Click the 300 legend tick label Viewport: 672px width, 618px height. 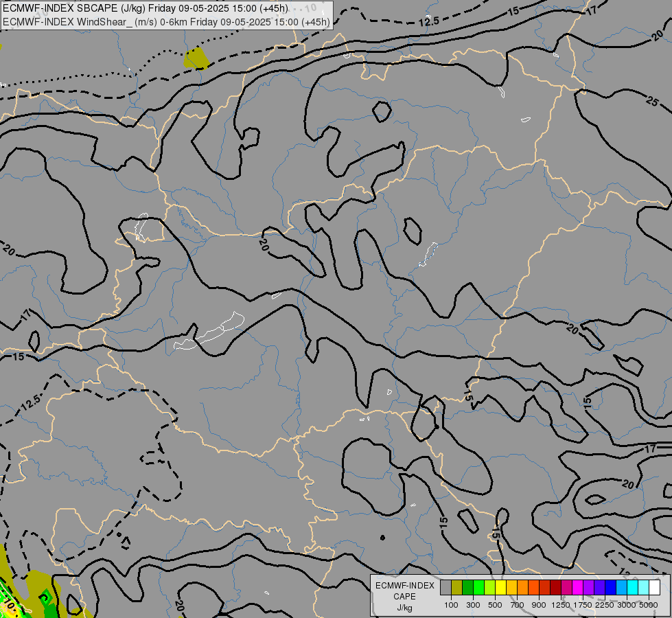(x=473, y=605)
